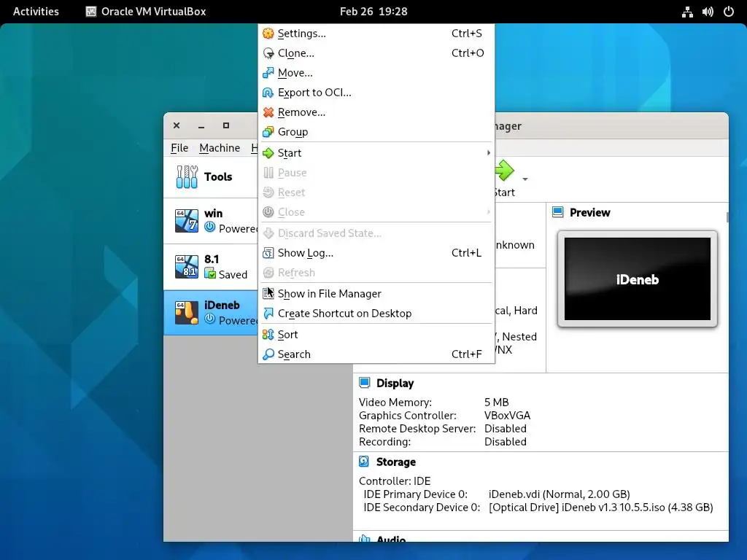747x560 pixels.
Task: Click the VBoxVGA graphics controller value
Action: click(508, 415)
